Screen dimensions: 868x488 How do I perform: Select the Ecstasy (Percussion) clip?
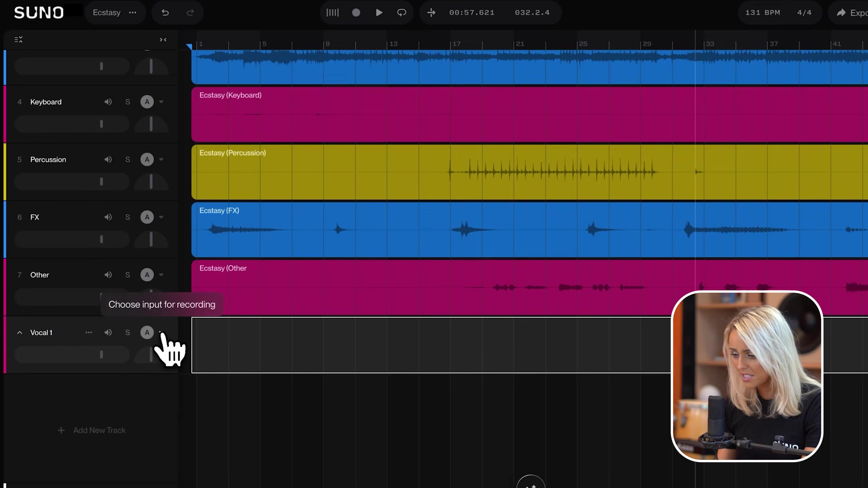529,172
